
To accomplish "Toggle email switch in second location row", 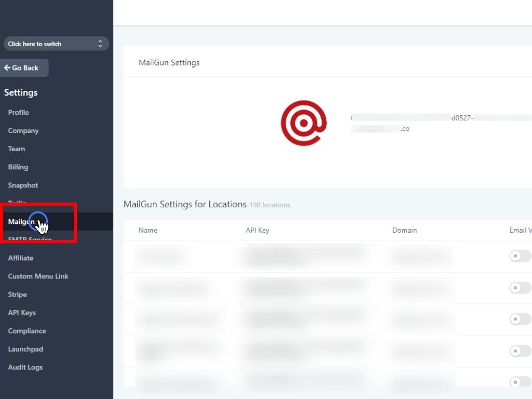I will [520, 288].
